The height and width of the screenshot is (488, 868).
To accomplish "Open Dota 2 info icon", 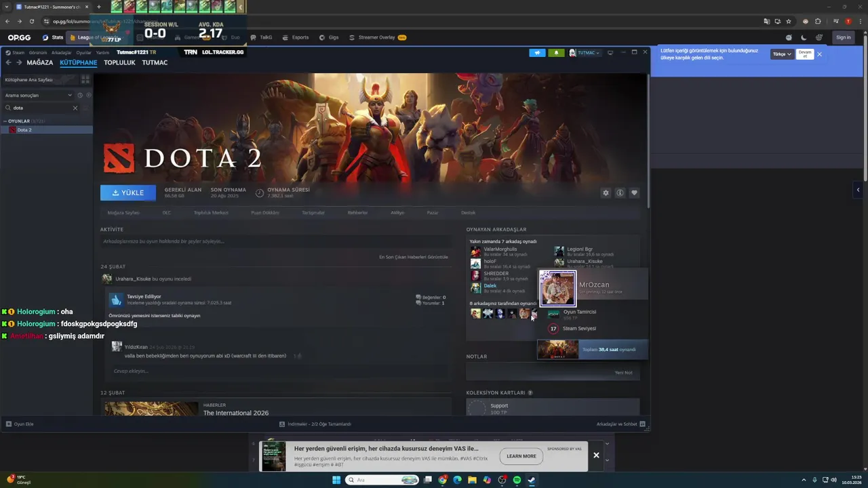I will [x=620, y=192].
